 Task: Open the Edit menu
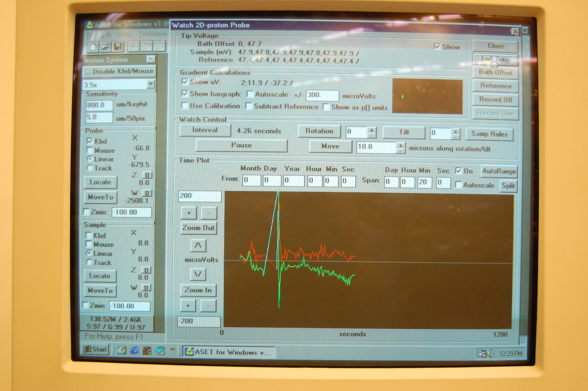(106, 35)
